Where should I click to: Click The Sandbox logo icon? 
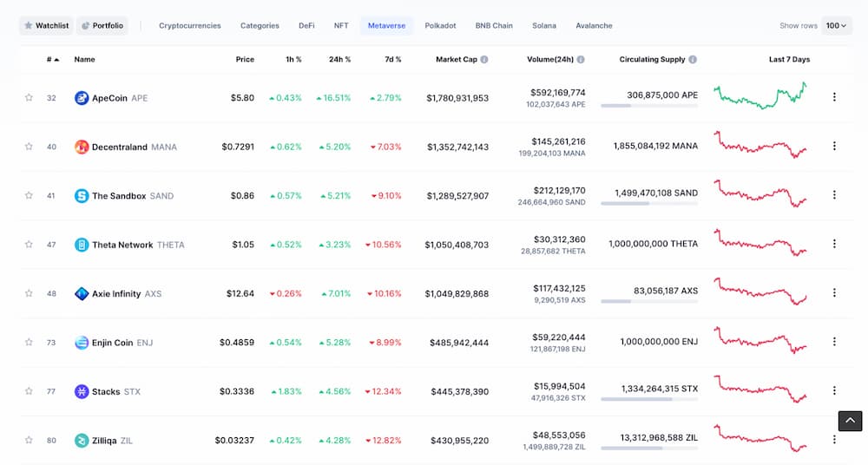click(x=82, y=195)
